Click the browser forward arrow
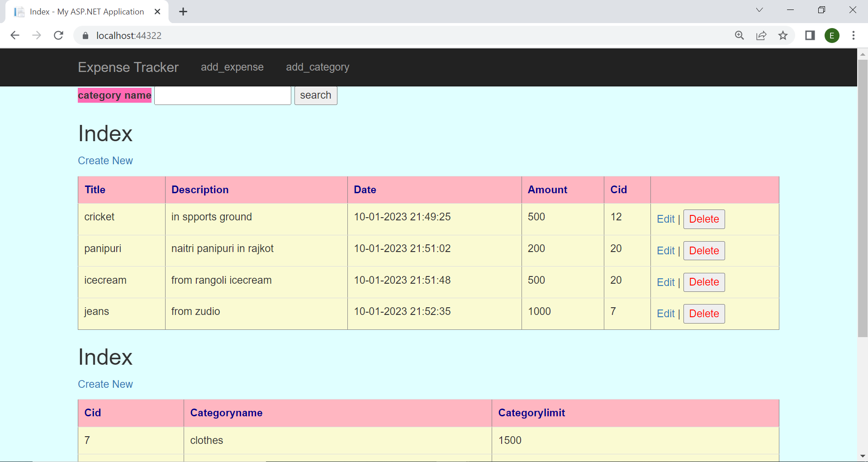 pyautogui.click(x=37, y=35)
